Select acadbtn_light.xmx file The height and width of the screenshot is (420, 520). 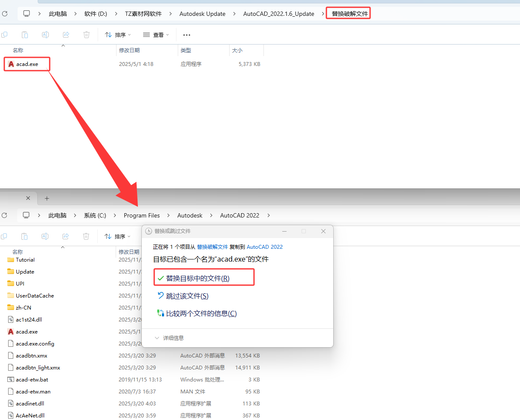click(x=34, y=368)
